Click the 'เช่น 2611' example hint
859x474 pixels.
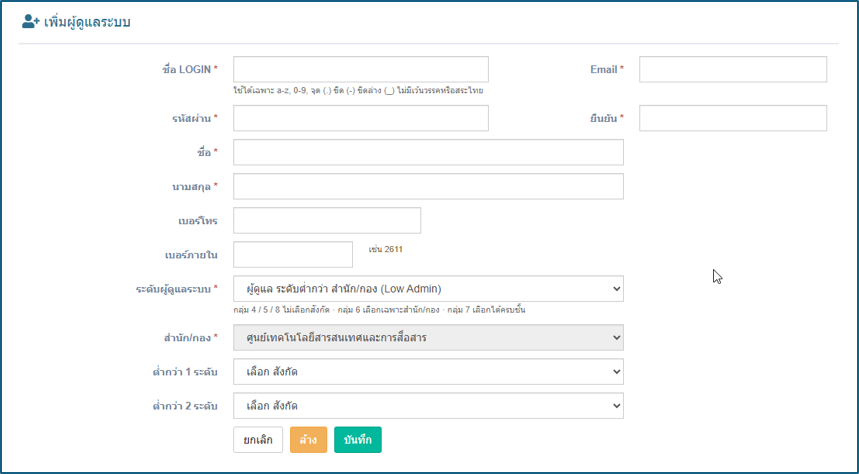(386, 249)
